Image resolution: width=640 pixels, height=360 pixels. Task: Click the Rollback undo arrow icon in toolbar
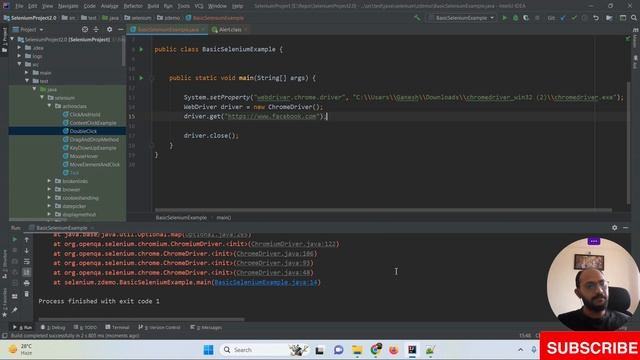click(x=596, y=18)
